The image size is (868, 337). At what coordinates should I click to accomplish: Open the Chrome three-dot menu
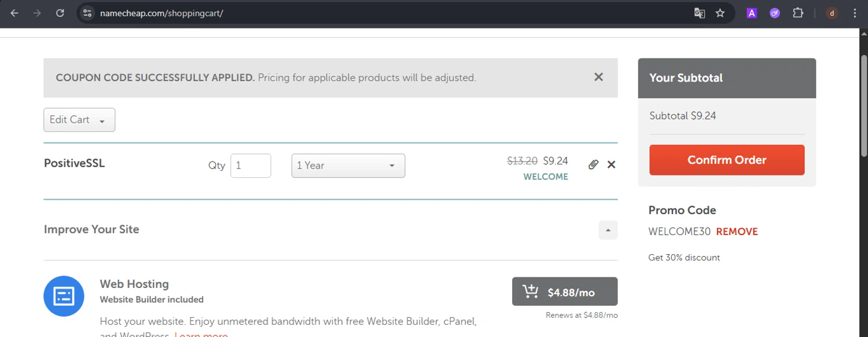click(855, 13)
